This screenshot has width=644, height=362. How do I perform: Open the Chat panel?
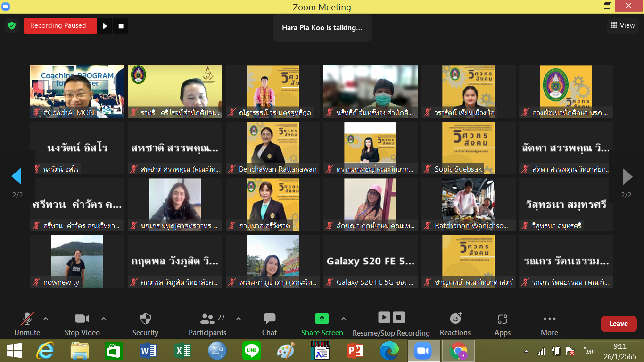(269, 324)
